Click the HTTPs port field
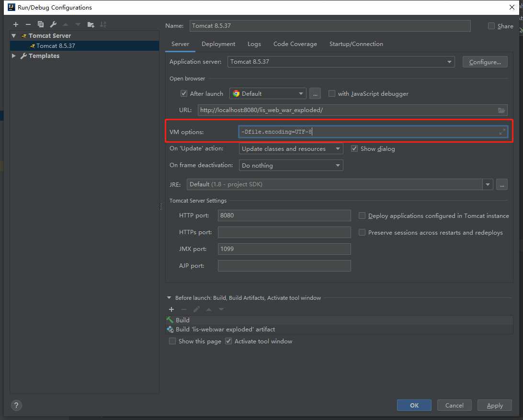This screenshot has height=420, width=523. [x=284, y=232]
